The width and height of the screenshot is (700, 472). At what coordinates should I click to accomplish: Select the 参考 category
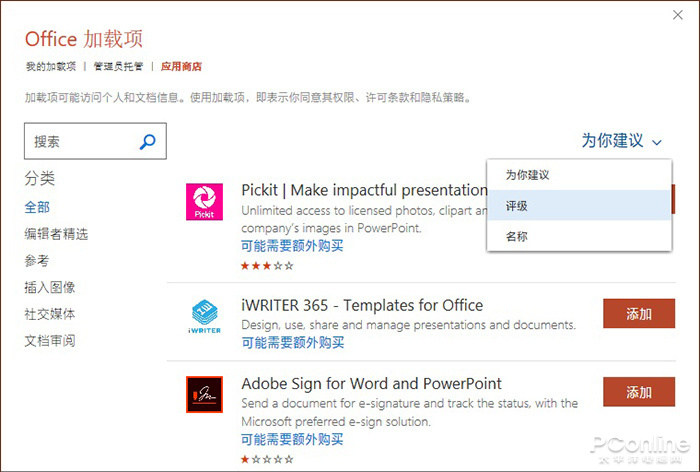coord(37,260)
